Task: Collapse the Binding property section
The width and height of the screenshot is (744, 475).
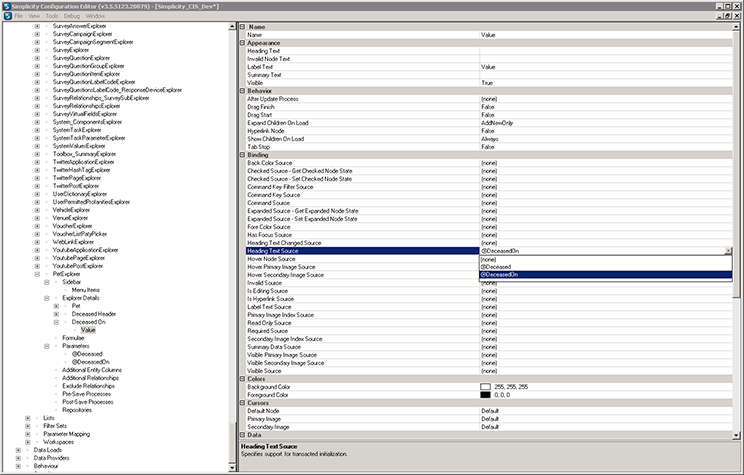Action: pyautogui.click(x=242, y=155)
